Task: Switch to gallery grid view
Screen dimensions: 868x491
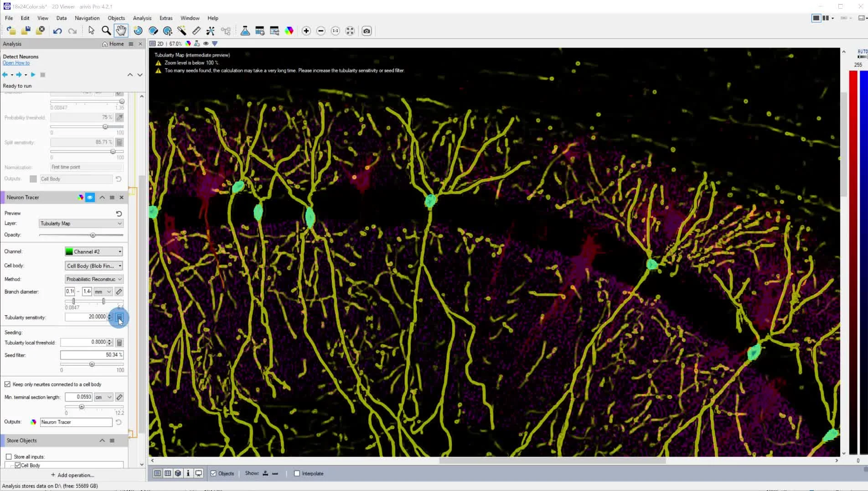Action: click(168, 473)
